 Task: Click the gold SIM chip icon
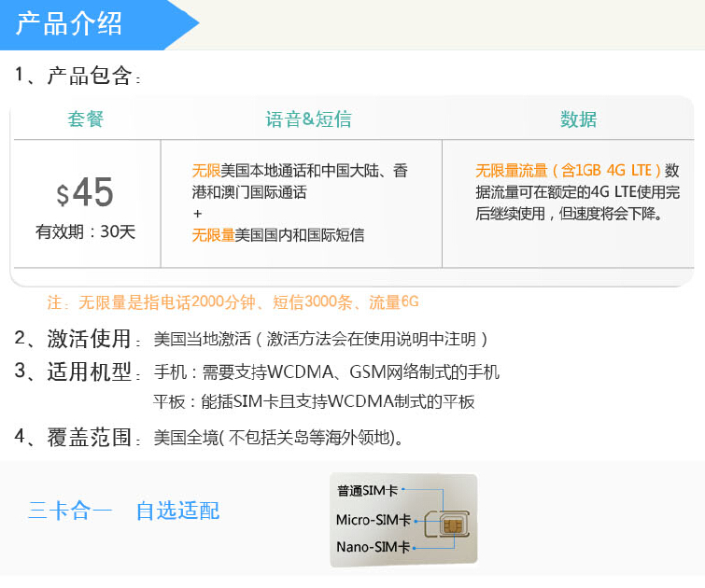click(453, 527)
